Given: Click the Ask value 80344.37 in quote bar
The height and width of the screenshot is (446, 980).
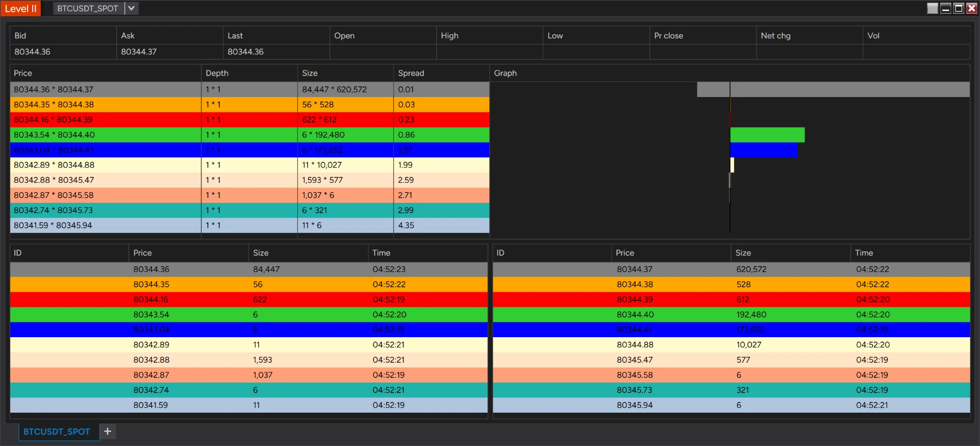Looking at the screenshot, I should click(x=139, y=52).
